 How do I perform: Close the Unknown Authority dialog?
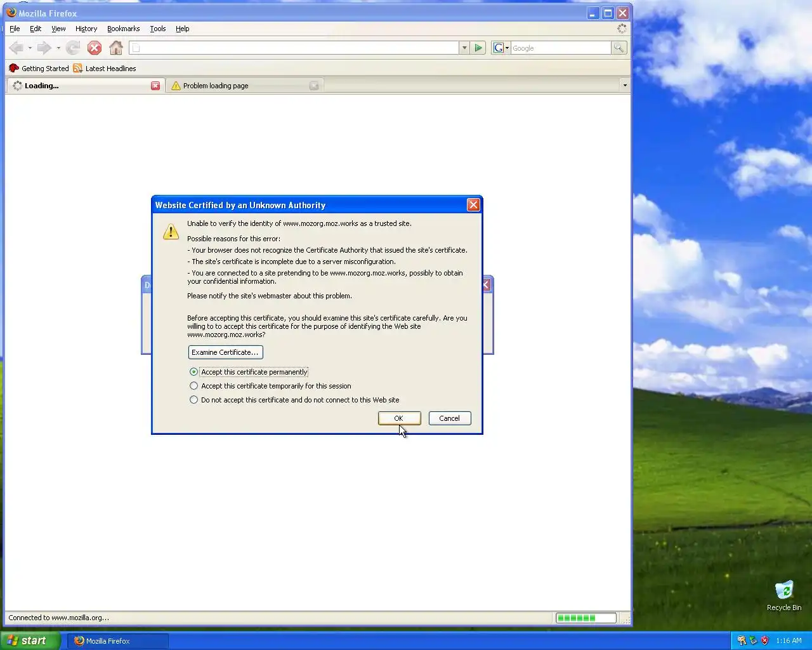tap(473, 204)
